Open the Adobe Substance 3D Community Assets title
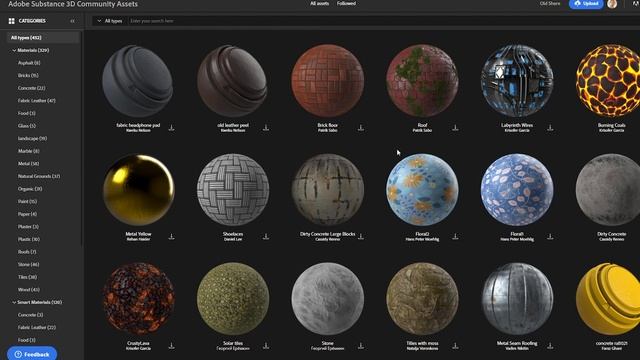The height and width of the screenshot is (360, 640). tap(73, 4)
